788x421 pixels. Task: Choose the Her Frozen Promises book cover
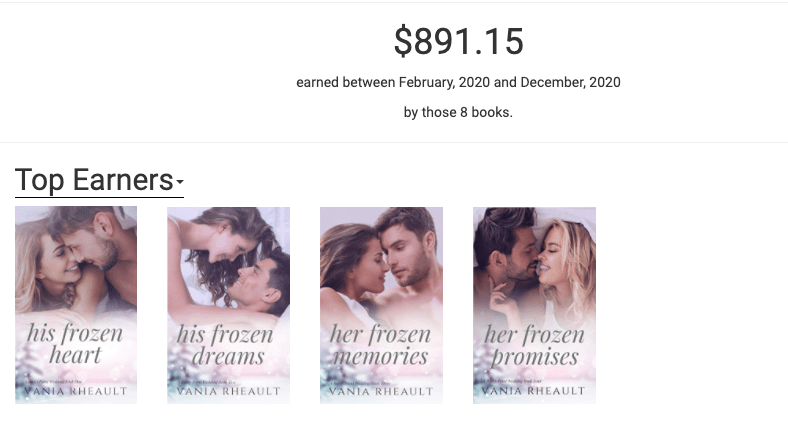(534, 304)
